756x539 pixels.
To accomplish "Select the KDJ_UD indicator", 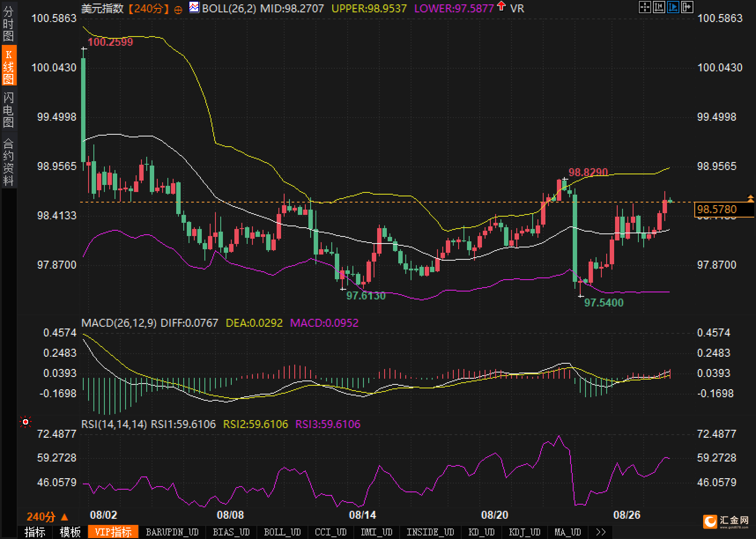I will (525, 532).
